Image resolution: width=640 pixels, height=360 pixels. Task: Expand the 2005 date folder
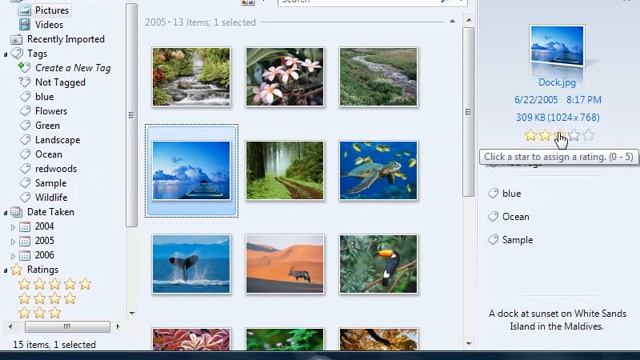coord(13,242)
